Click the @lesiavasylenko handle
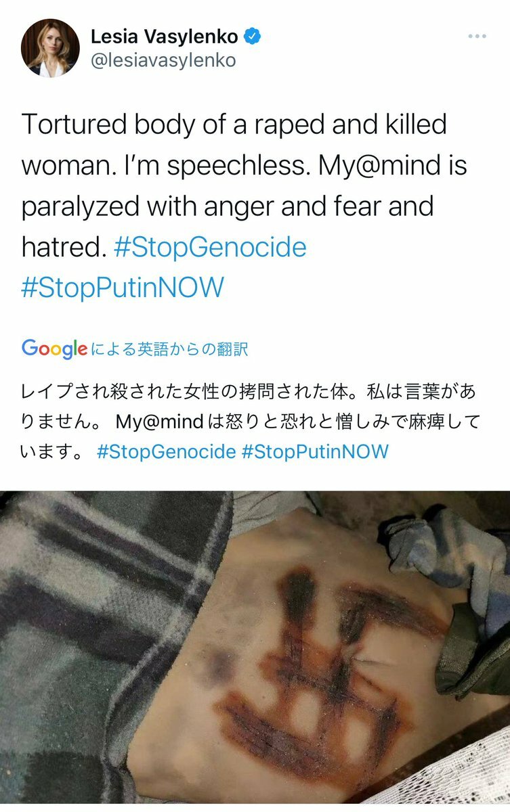This screenshot has width=510, height=812. pyautogui.click(x=163, y=60)
